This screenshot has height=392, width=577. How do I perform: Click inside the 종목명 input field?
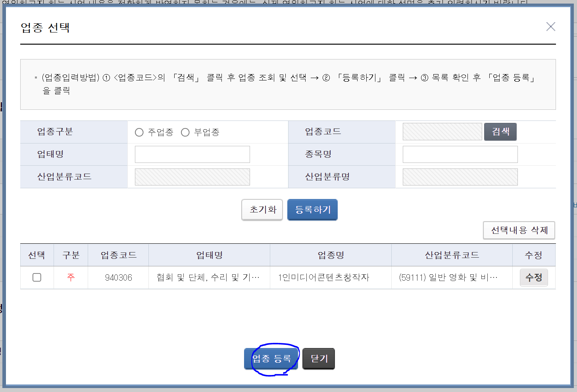pyautogui.click(x=460, y=154)
